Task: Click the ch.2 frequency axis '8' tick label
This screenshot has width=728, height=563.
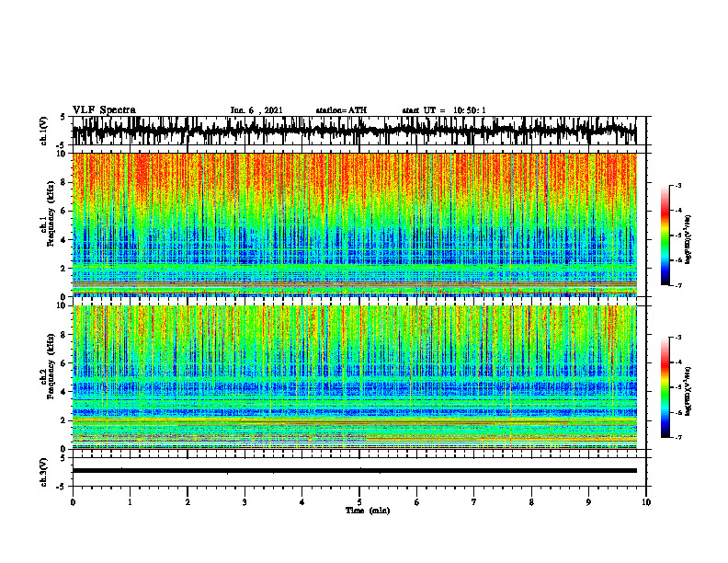Action: pyautogui.click(x=64, y=335)
